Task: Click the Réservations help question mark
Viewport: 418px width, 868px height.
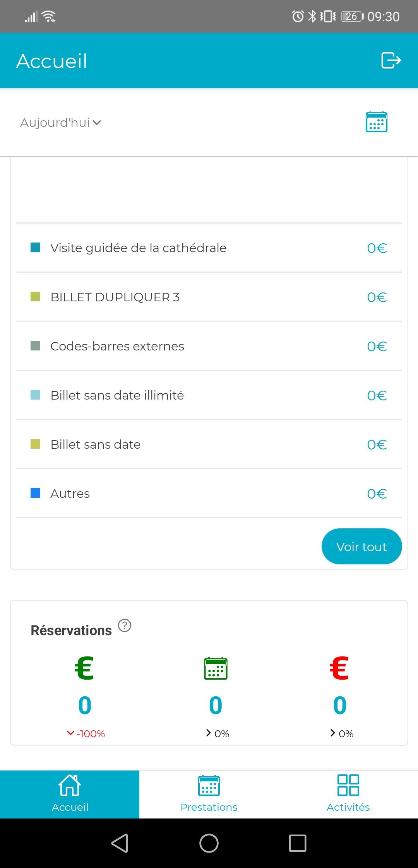Action: pyautogui.click(x=125, y=625)
